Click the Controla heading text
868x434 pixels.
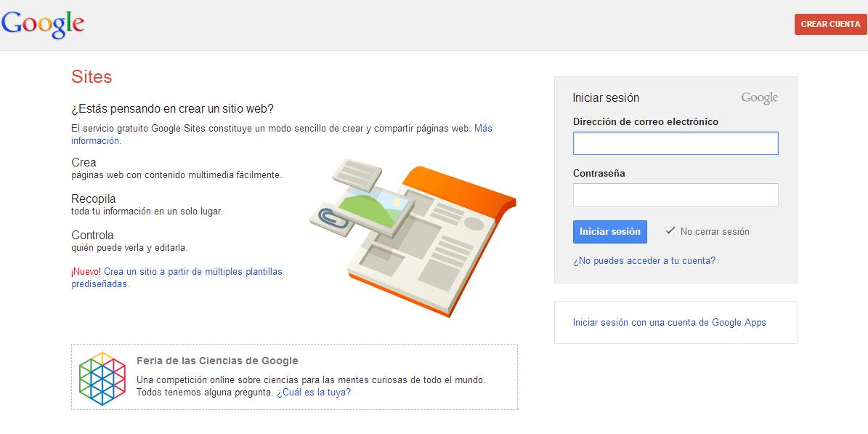[92, 235]
